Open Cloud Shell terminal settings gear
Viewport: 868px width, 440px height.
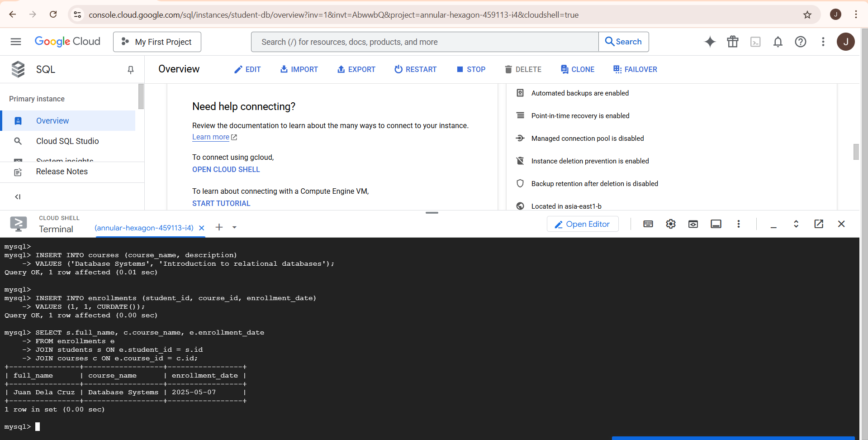(x=671, y=224)
